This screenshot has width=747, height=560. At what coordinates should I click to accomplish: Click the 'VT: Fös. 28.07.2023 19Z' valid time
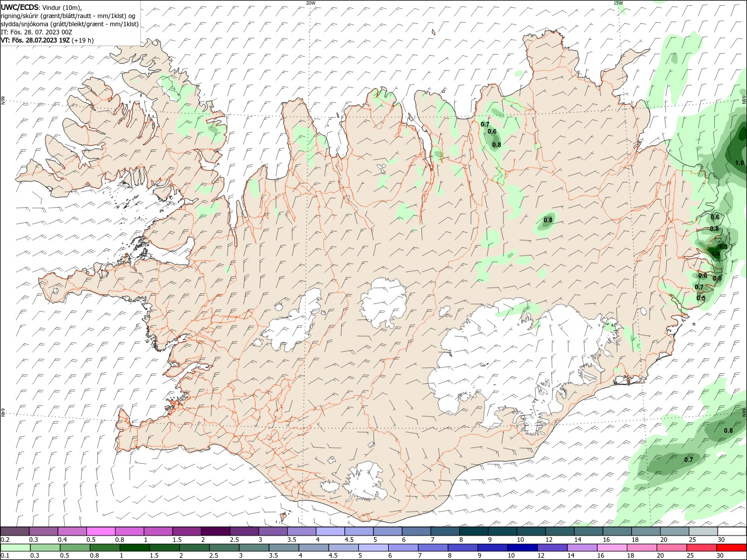point(36,40)
